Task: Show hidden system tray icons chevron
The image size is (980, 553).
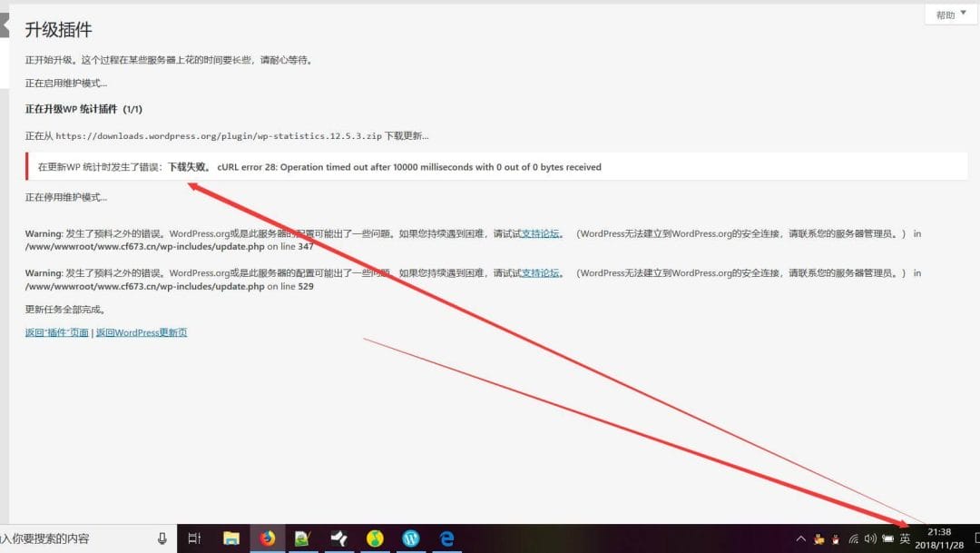Action: click(800, 538)
